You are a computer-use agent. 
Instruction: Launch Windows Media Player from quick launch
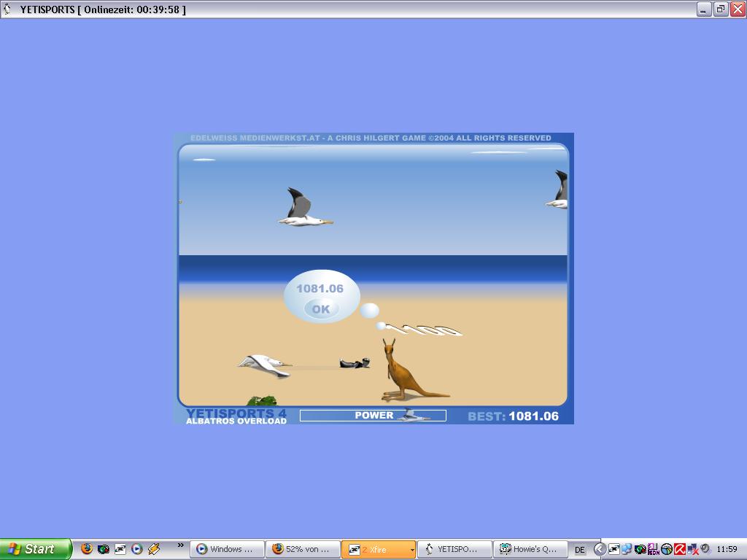[x=136, y=549]
